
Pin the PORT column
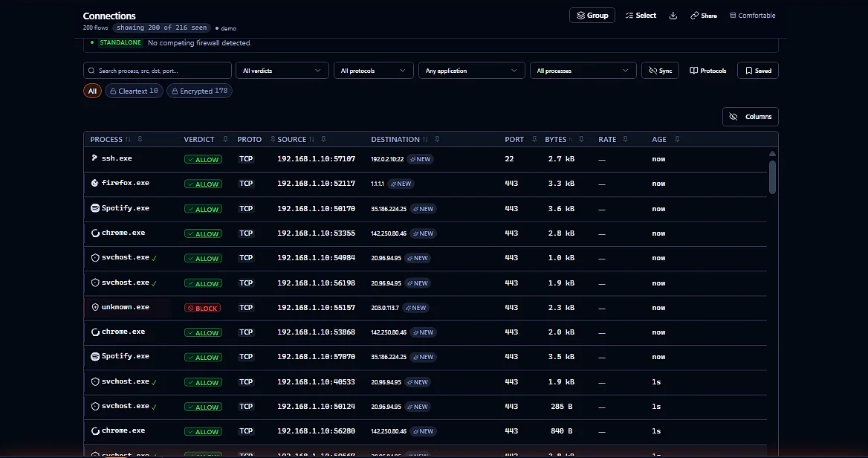534,140
